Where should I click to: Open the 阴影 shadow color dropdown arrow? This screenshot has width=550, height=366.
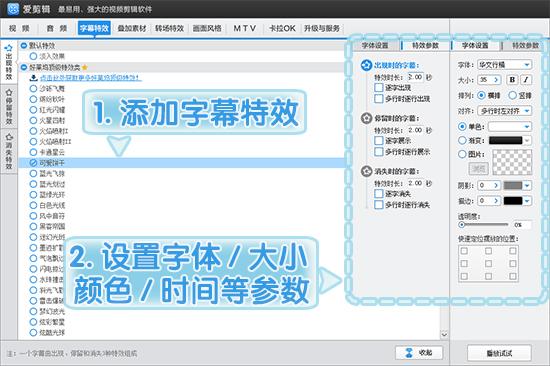point(527,185)
